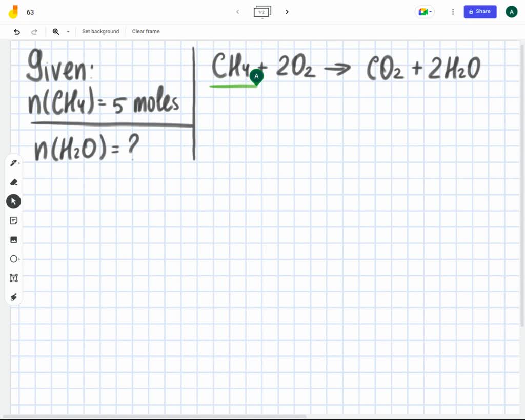Select the green A collaborator marker
The height and width of the screenshot is (420, 525).
(256, 76)
